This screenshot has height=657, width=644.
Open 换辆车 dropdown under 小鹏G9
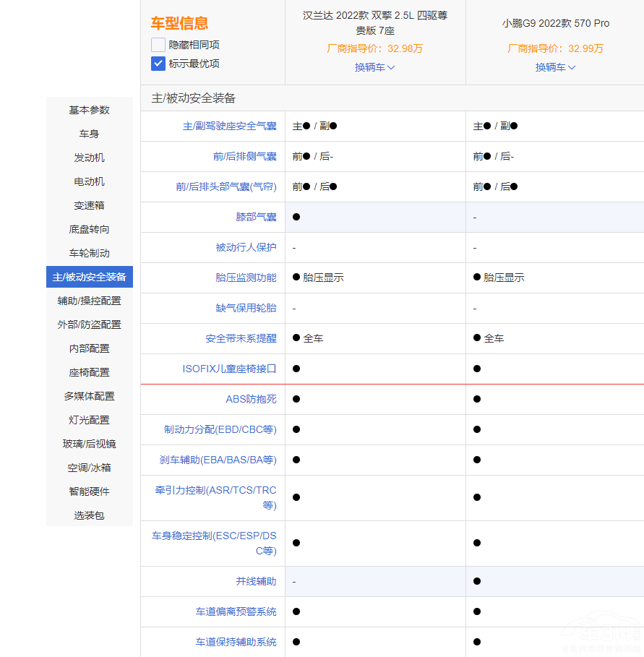coord(555,67)
